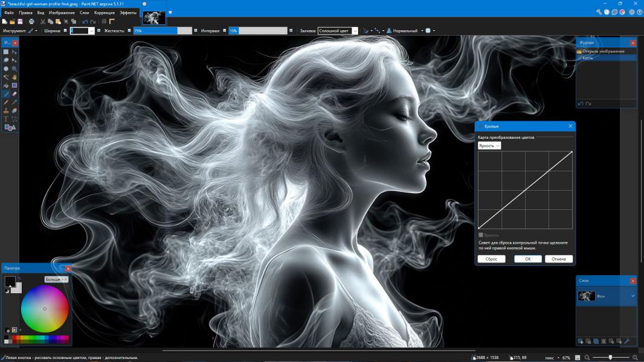Open the brush width Ширина dropdown

pos(92,31)
